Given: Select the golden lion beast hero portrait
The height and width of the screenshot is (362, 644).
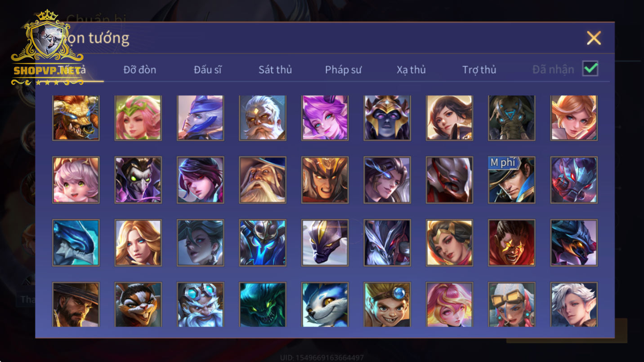Looking at the screenshot, I should pyautogui.click(x=76, y=118).
